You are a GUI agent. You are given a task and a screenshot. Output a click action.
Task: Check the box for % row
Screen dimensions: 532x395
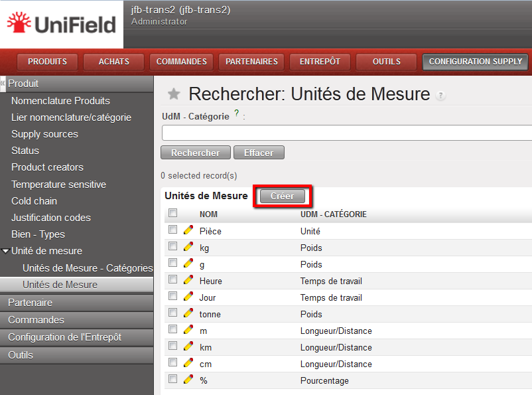pyautogui.click(x=173, y=379)
